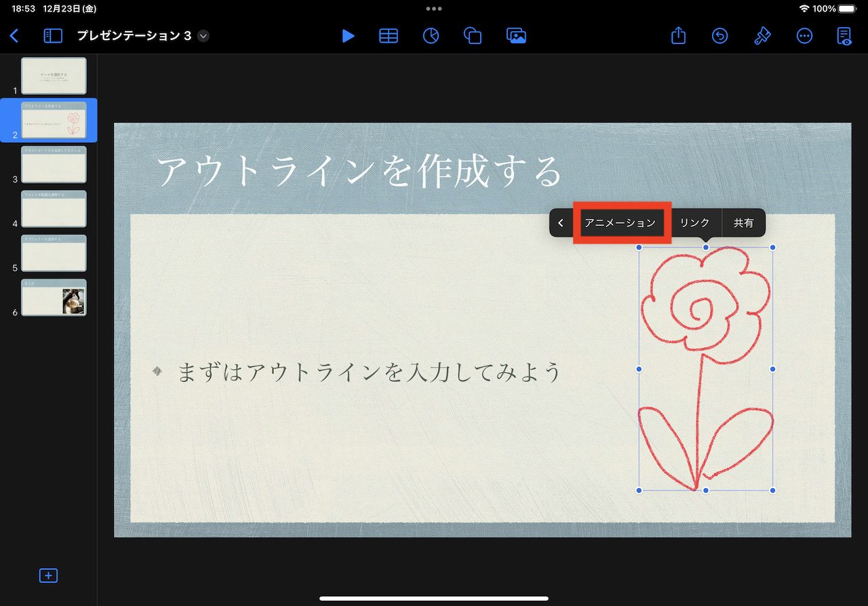The width and height of the screenshot is (868, 606).
Task: Insert a table
Action: (x=389, y=36)
